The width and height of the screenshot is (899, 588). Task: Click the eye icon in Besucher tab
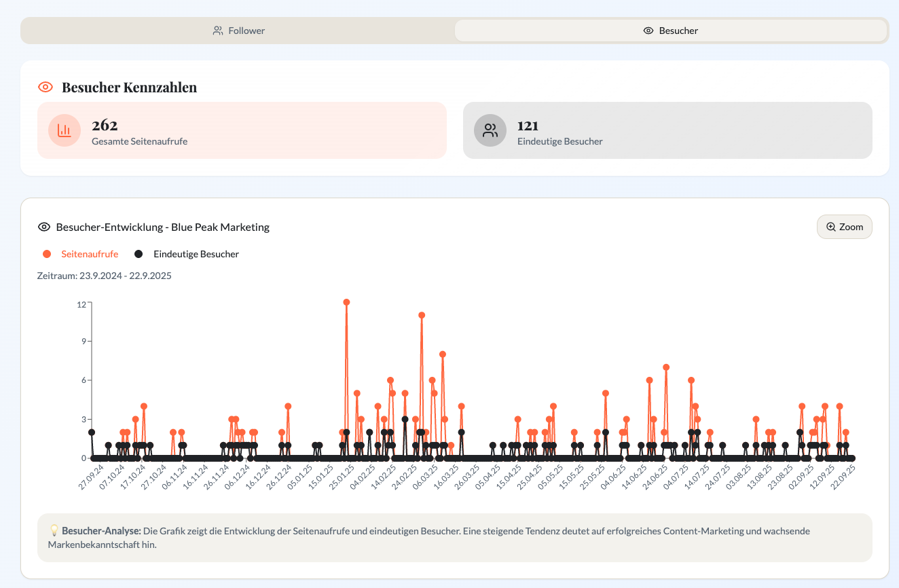coord(648,31)
